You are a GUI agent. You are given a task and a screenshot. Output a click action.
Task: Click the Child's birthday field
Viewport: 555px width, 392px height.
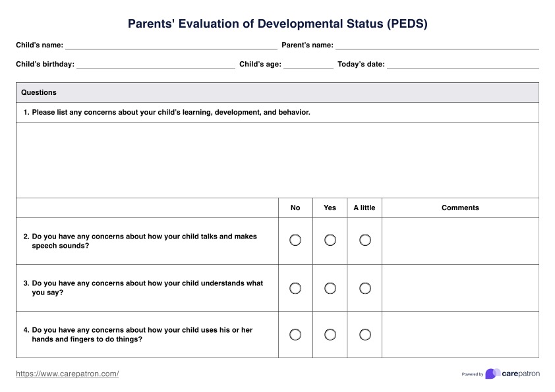(x=156, y=64)
